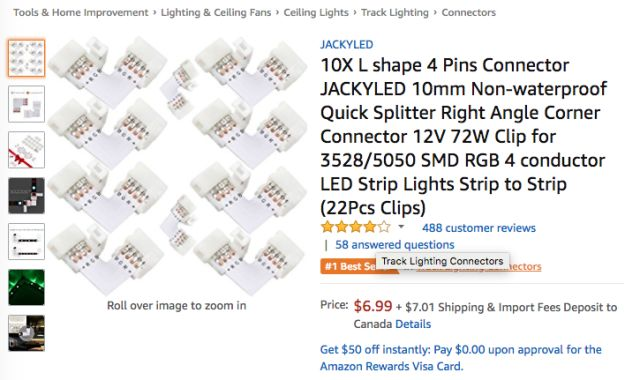Click the four-star rating icons
This screenshot has width=640, height=380.
356,227
